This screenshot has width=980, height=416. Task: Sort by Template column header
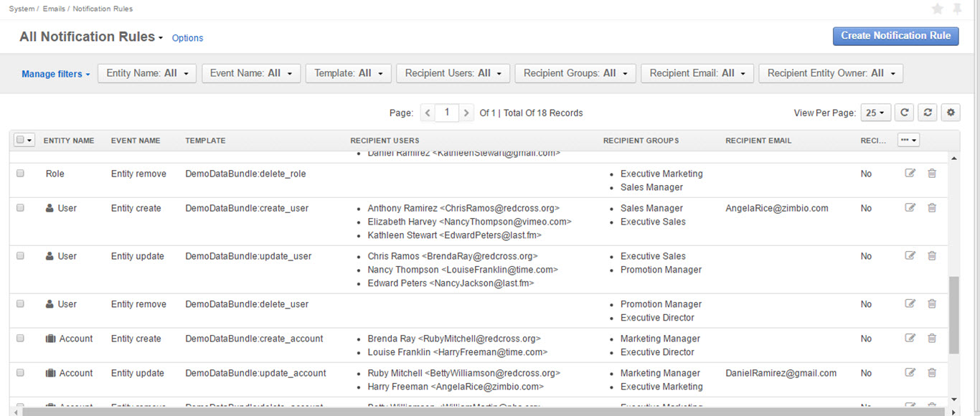click(x=205, y=141)
